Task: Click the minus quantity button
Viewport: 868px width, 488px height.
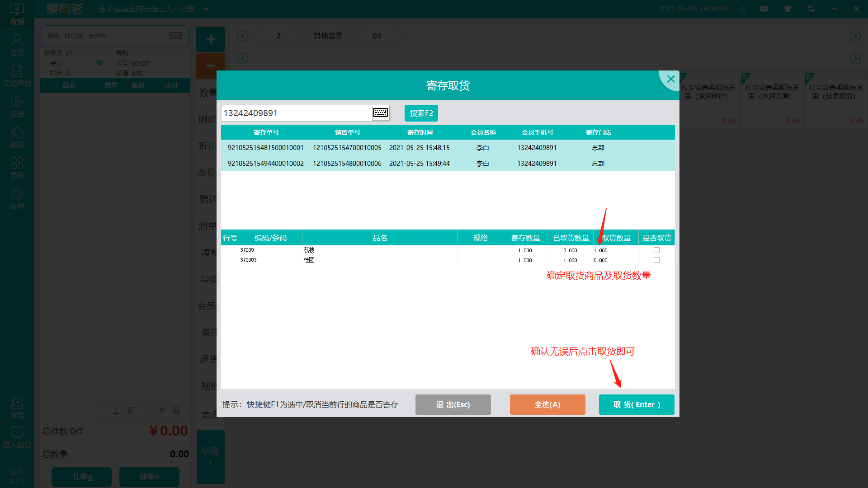Action: click(211, 66)
